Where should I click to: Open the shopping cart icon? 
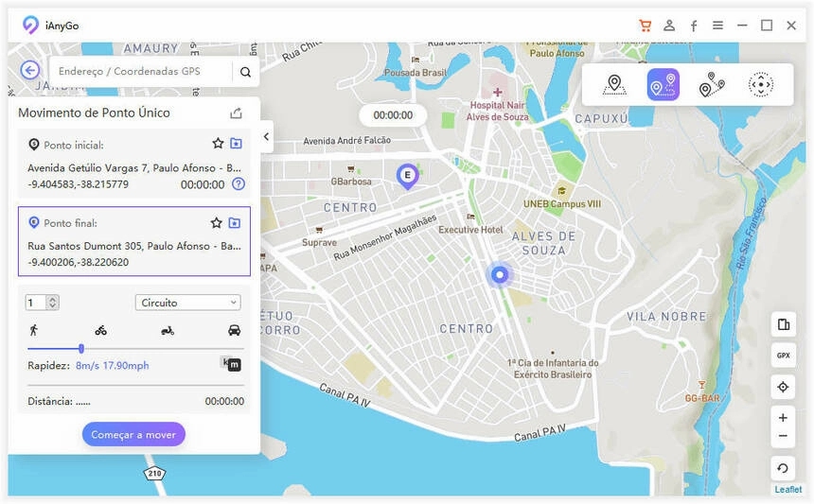[x=646, y=26]
